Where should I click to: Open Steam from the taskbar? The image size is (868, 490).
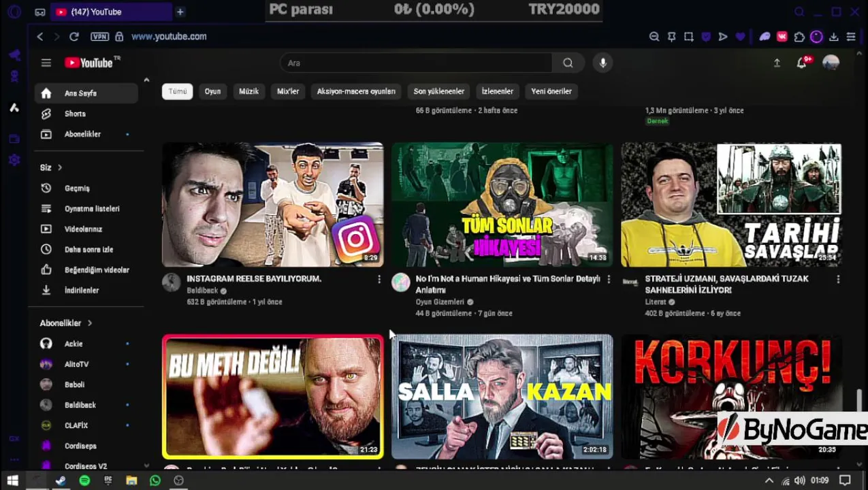click(61, 480)
